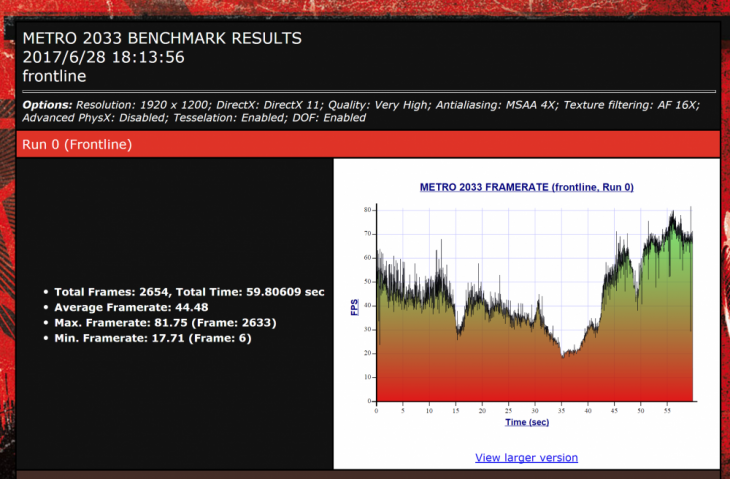Open the "View larger version" link
730x479 pixels.
pos(526,458)
